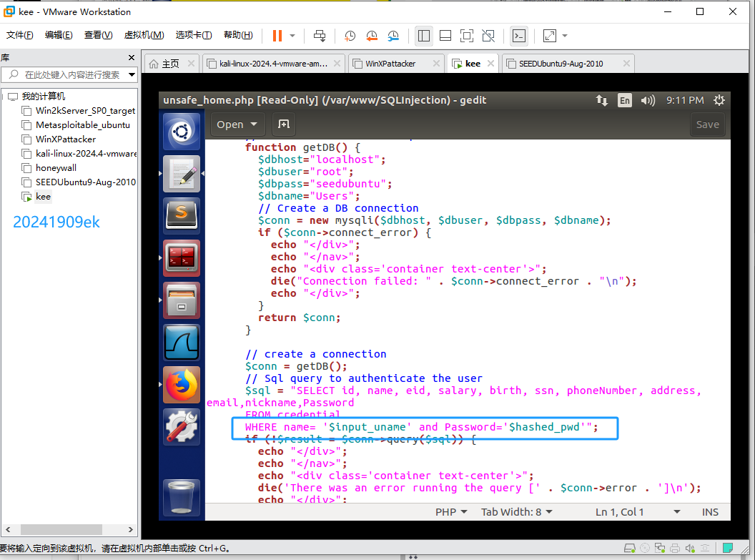
Task: Toggle INS insert mode indicator
Action: [710, 512]
